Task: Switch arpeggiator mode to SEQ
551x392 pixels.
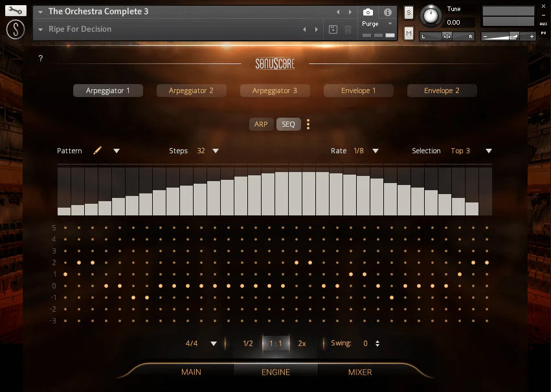Action: pyautogui.click(x=288, y=124)
